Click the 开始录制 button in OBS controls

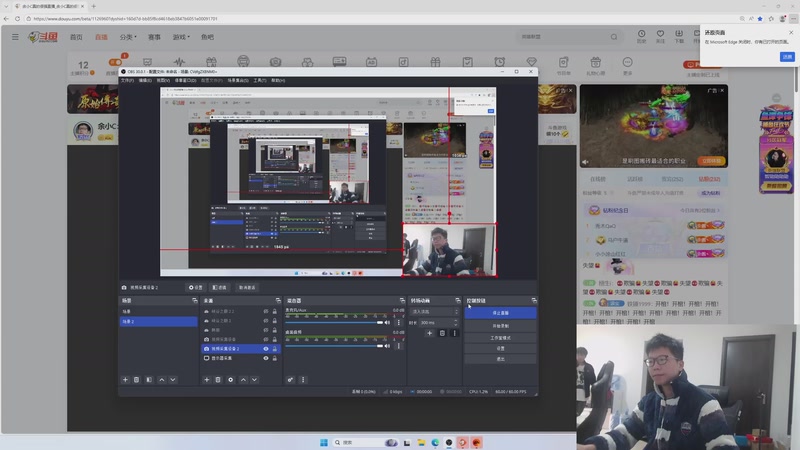click(x=500, y=325)
